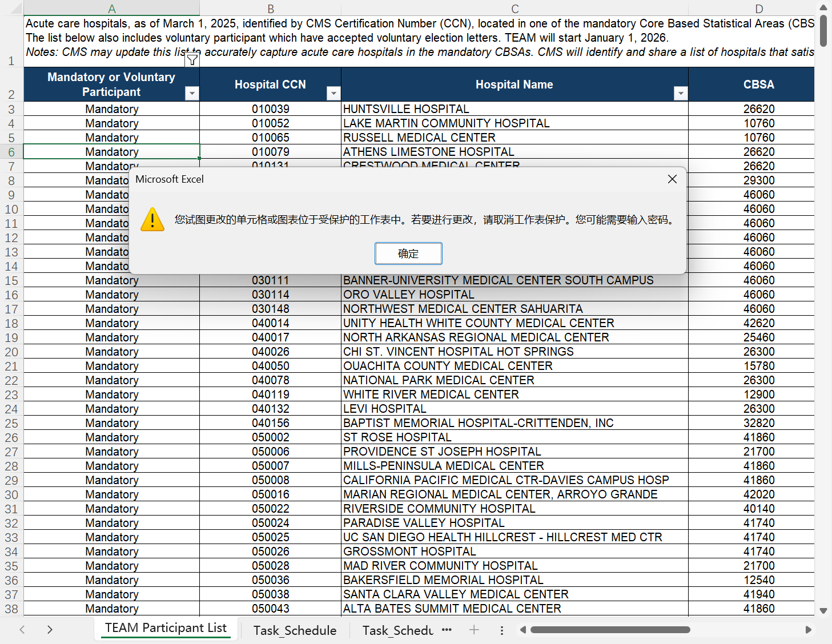
Task: Click the 确定 button in the dialog
Action: point(408,253)
